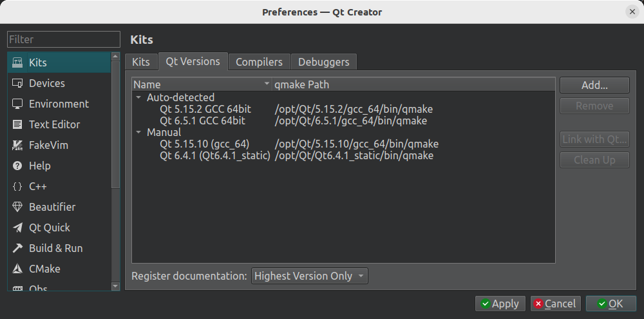Click the Help question mark icon
This screenshot has height=319, width=644.
click(17, 166)
